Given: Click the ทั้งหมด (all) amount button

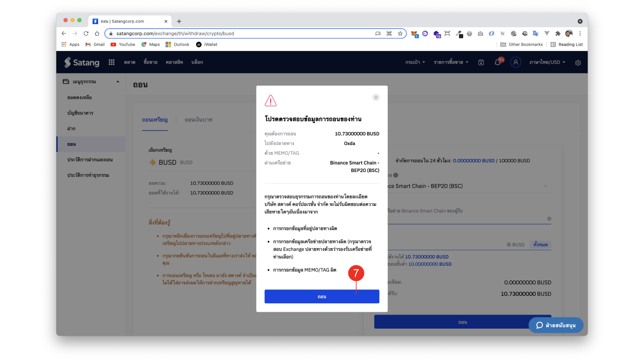Looking at the screenshot, I should coord(540,244).
